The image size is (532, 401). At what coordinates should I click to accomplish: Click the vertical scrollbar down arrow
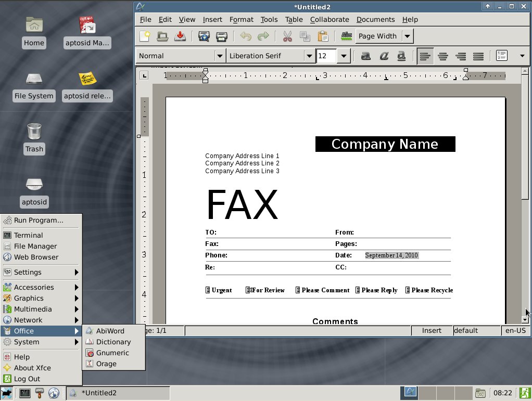point(525,320)
